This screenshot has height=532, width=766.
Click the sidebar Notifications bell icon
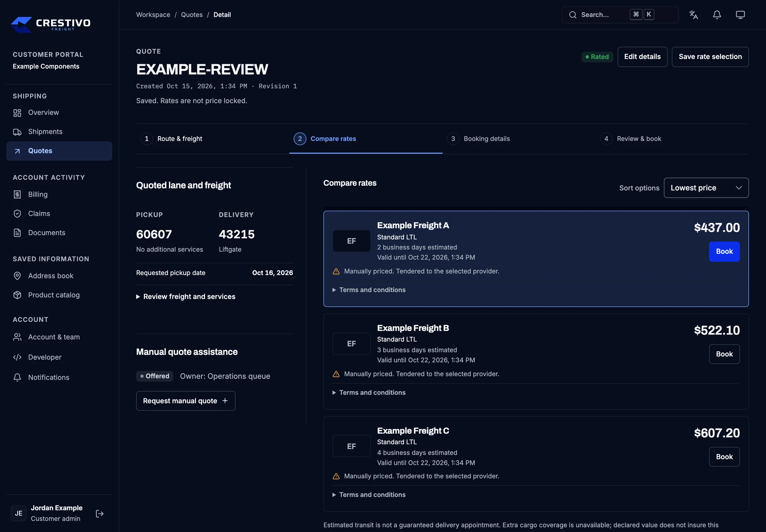[17, 377]
